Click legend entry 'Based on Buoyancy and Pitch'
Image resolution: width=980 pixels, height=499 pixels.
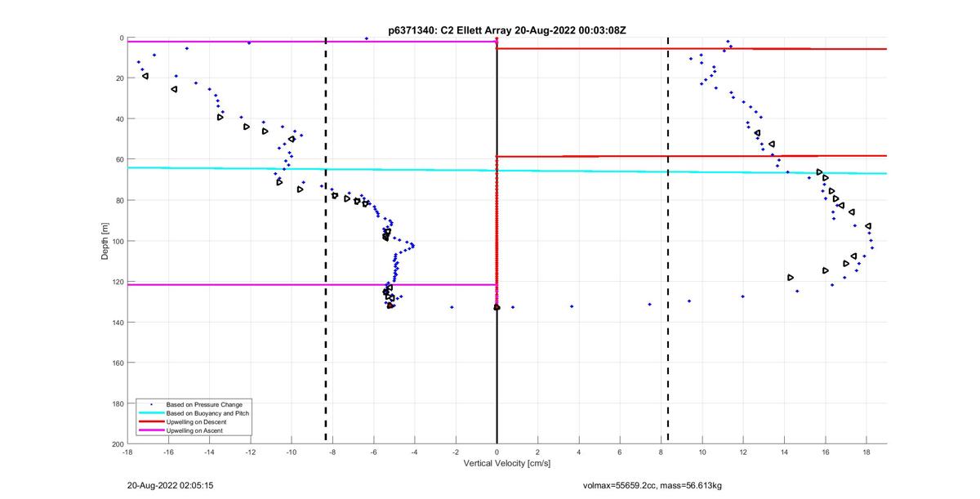[207, 413]
